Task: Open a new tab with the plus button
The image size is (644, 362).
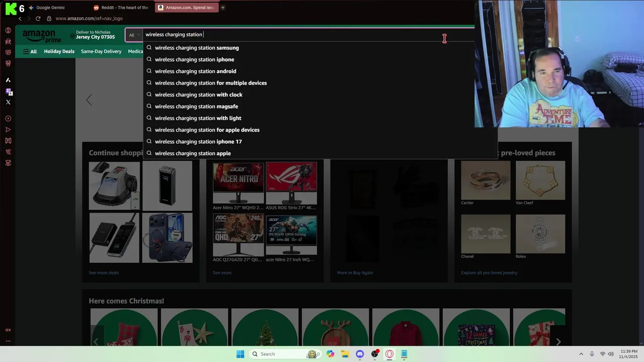Action: pos(223,8)
